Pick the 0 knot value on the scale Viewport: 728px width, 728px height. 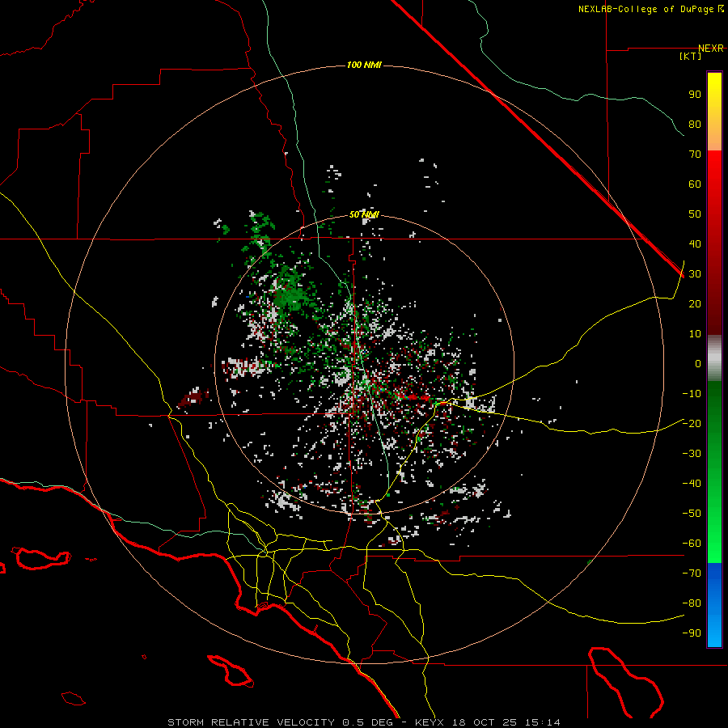pyautogui.click(x=698, y=363)
